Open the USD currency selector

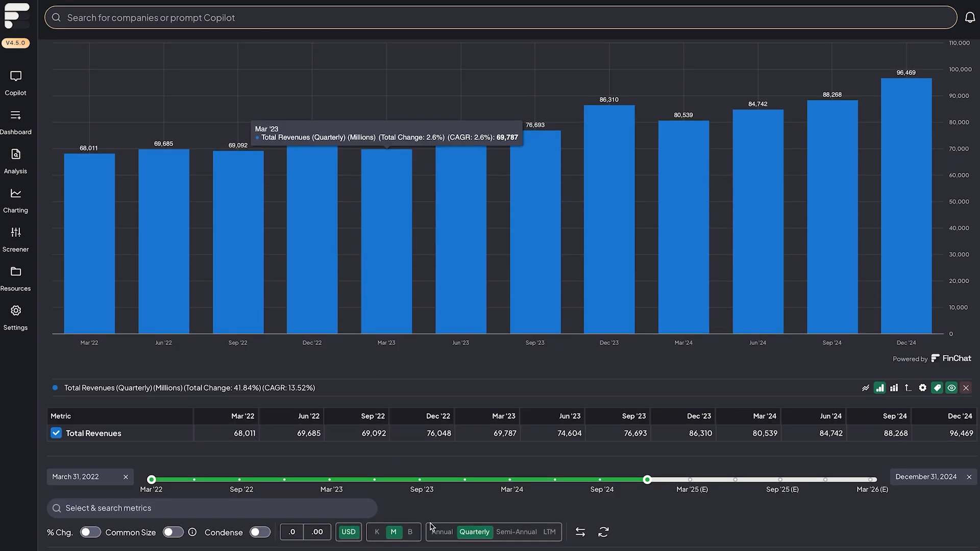pos(349,532)
